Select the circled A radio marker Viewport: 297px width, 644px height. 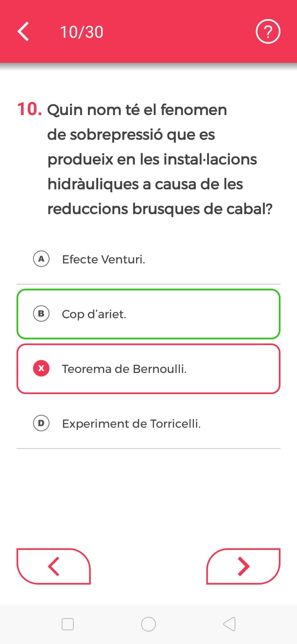[41, 259]
